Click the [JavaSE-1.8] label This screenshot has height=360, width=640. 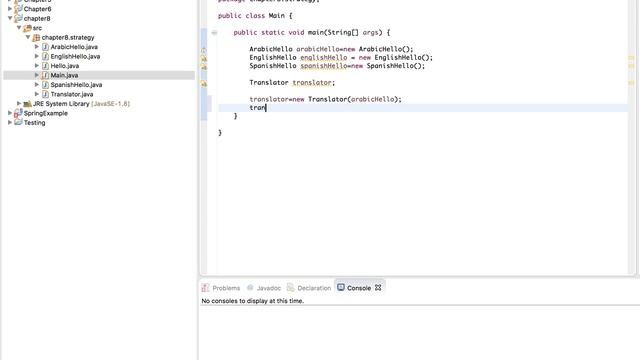(x=111, y=104)
